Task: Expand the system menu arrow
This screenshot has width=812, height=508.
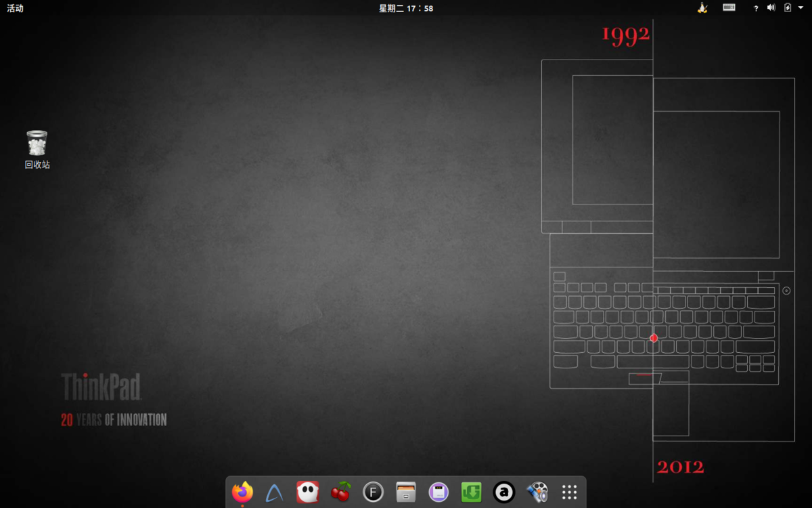Action: (800, 8)
